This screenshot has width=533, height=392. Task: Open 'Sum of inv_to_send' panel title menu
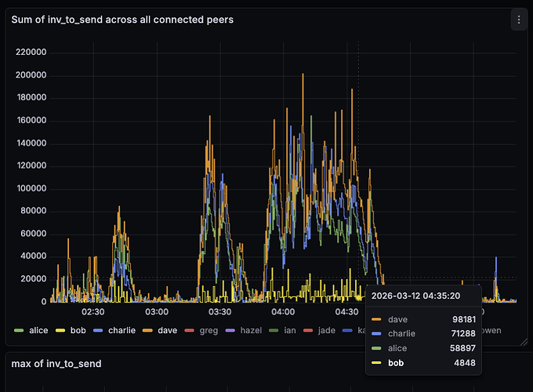(x=121, y=19)
